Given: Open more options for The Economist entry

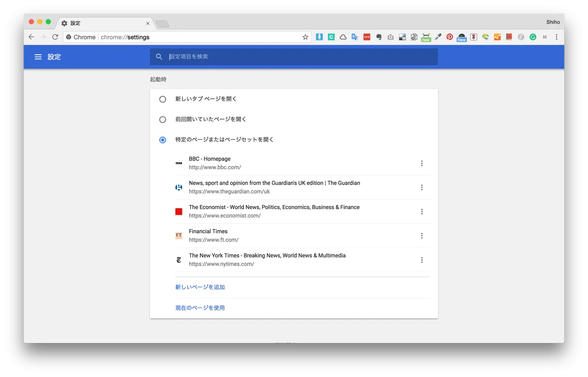Looking at the screenshot, I should coord(422,211).
